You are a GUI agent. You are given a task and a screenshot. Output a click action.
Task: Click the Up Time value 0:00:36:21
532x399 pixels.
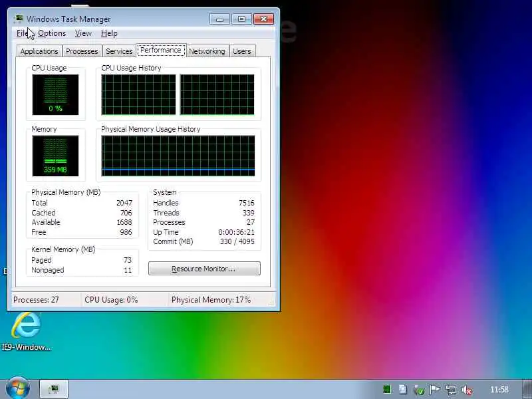tap(237, 232)
